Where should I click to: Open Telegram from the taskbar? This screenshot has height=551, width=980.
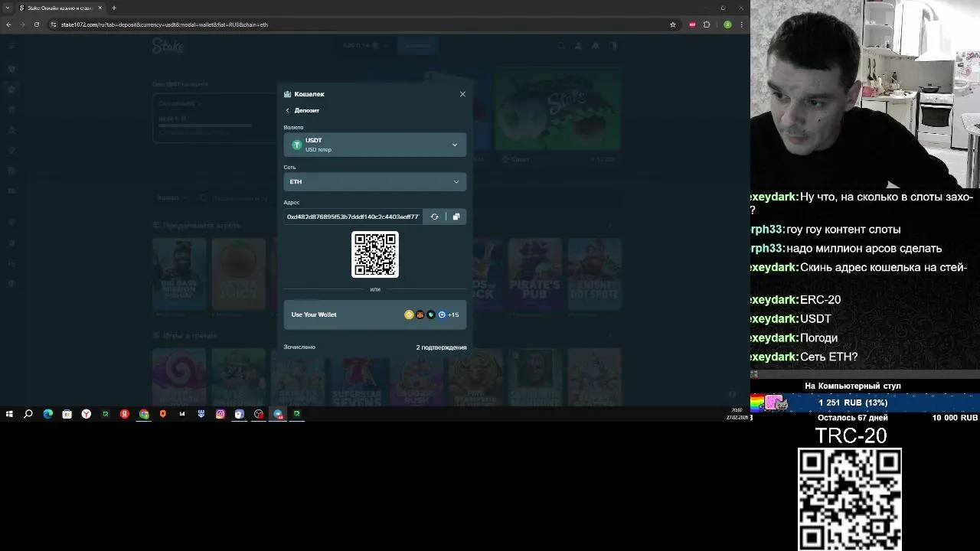coord(278,414)
